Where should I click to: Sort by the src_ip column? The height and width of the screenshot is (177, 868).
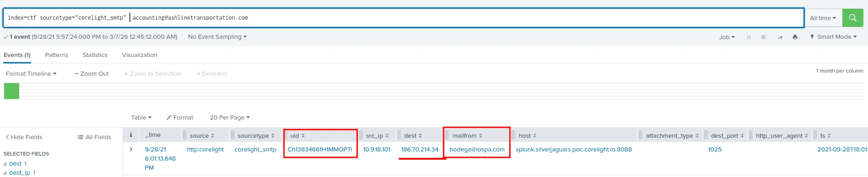(x=377, y=135)
